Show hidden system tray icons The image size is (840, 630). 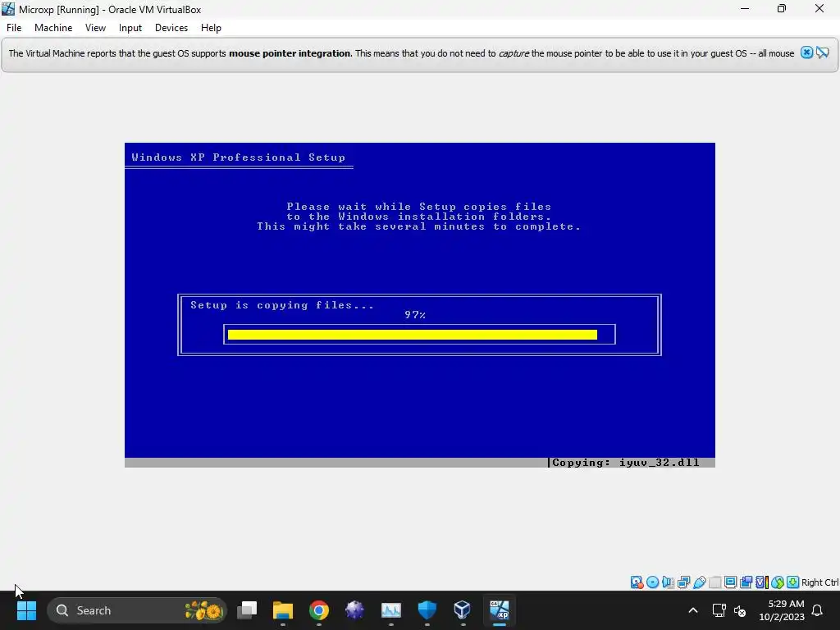point(692,610)
